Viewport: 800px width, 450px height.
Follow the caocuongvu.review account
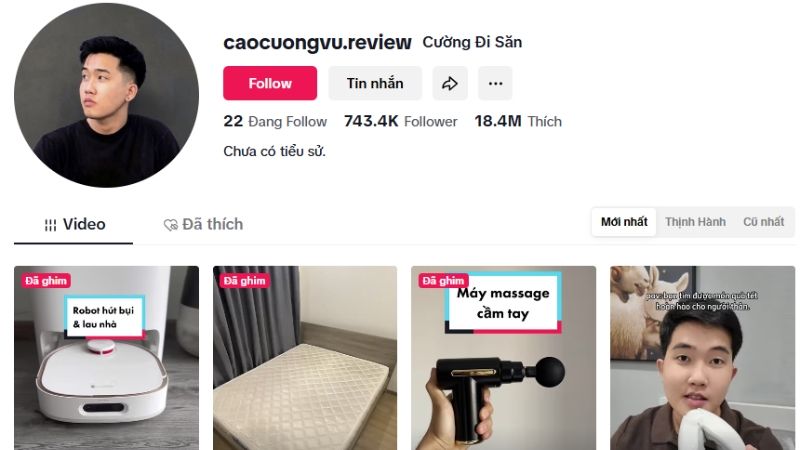tap(270, 83)
